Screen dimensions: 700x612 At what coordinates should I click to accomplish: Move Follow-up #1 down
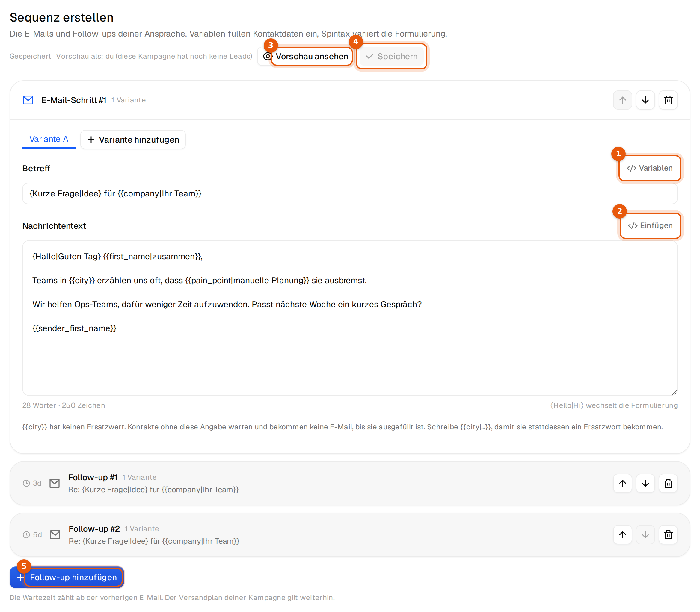[645, 483]
